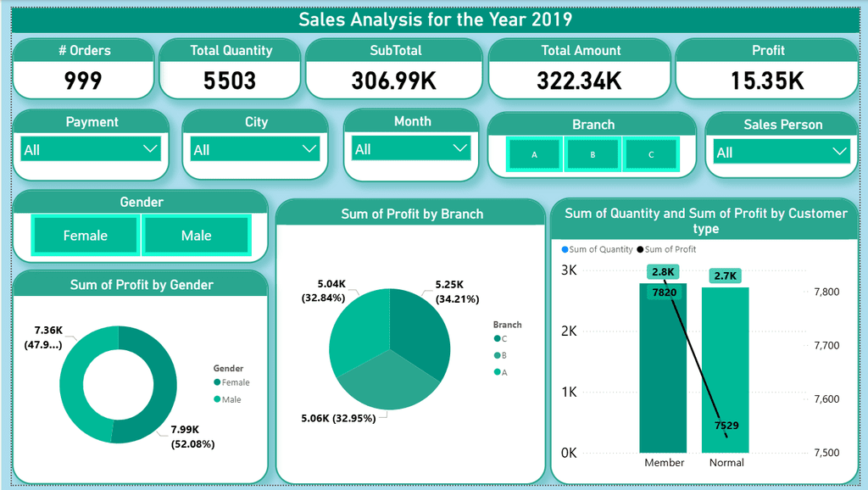Toggle Branch C slicer button
The width and height of the screenshot is (868, 490).
651,154
